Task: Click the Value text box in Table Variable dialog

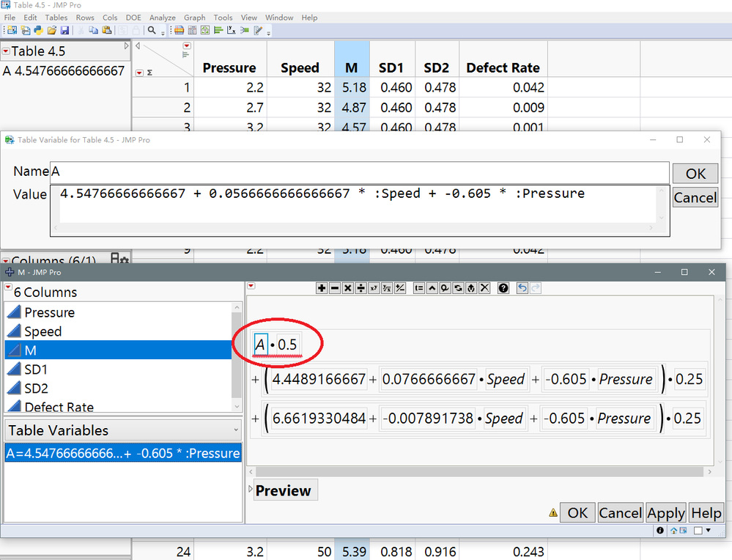Action: pyautogui.click(x=360, y=210)
